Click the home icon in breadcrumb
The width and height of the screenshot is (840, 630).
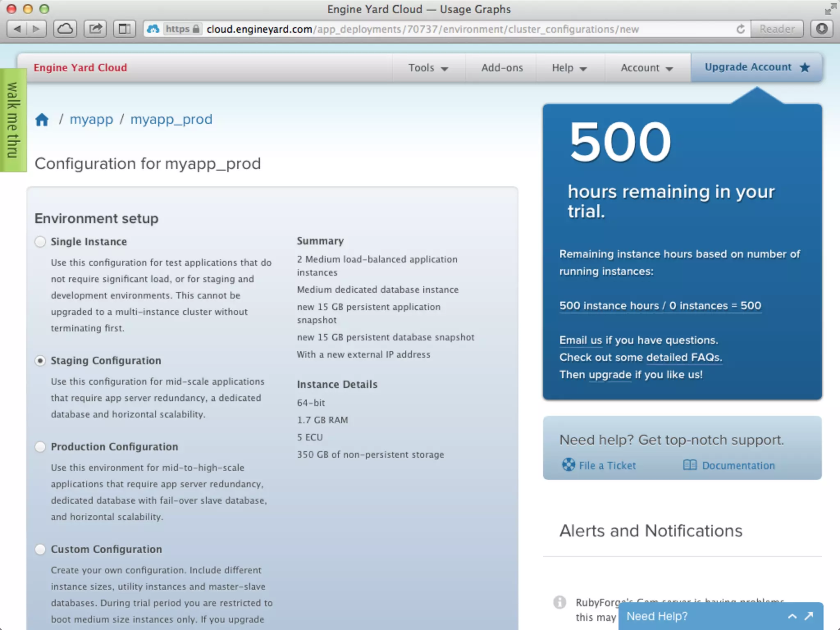(42, 120)
